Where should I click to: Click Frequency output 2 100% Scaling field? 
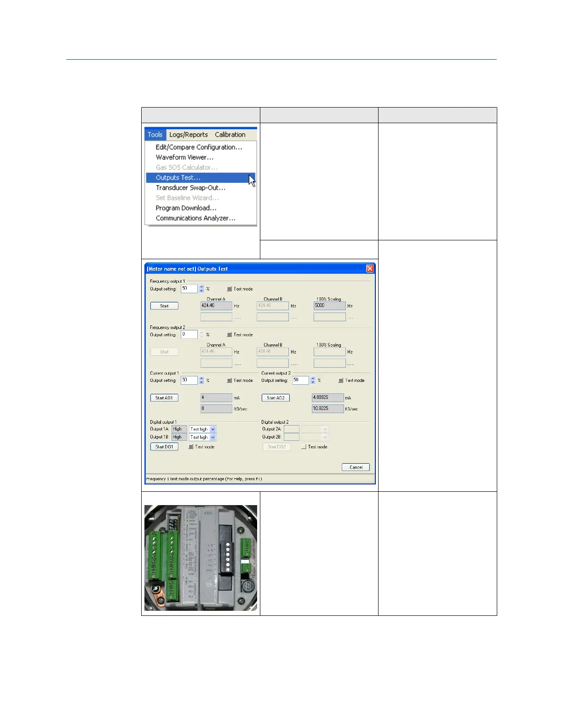pyautogui.click(x=329, y=352)
